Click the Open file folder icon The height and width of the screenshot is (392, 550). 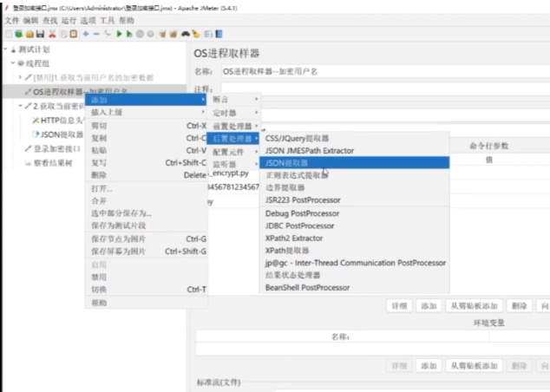(x=29, y=34)
